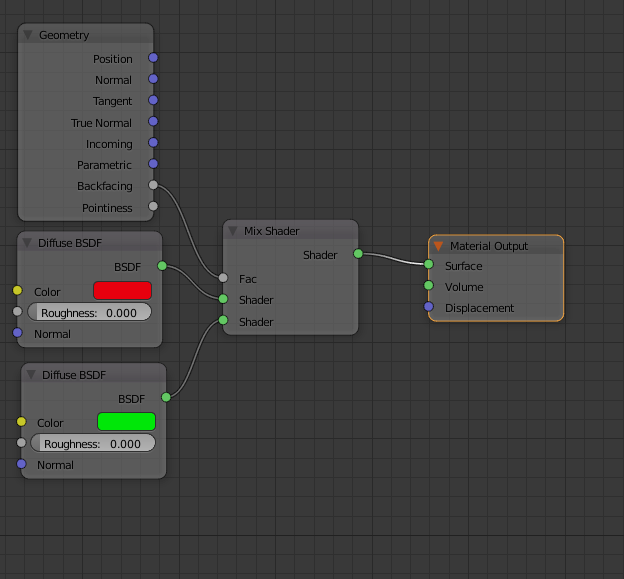The width and height of the screenshot is (624, 579).
Task: Click the Displacement input socket
Action: click(x=429, y=306)
